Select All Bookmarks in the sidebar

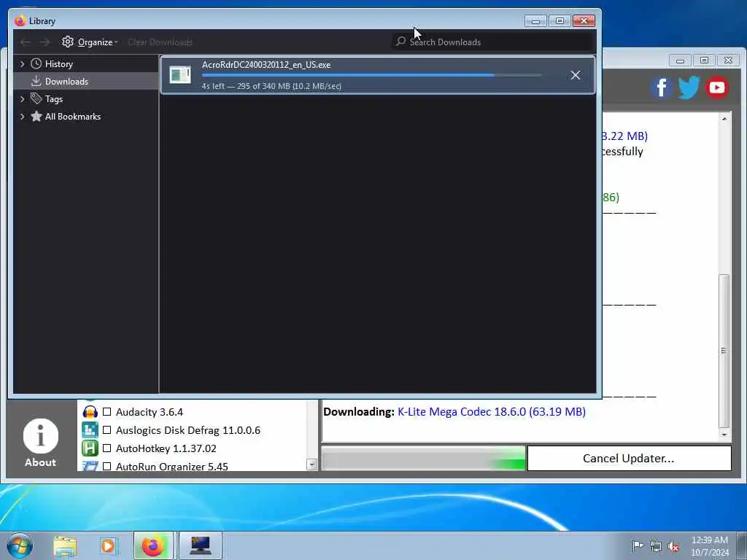[x=86, y=117]
